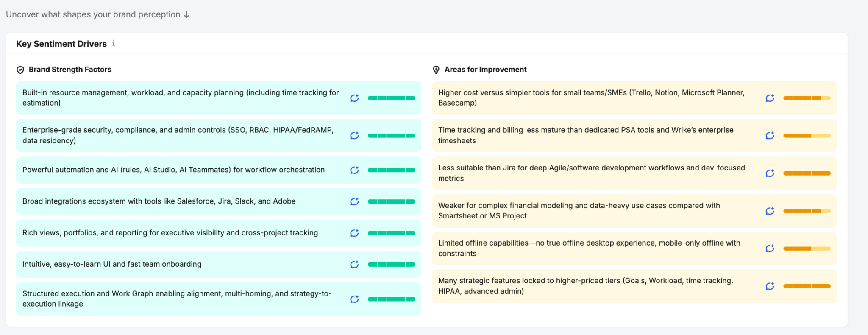Select the 'Rich views, portfolios, and reporting' text
The height and width of the screenshot is (335, 868).
(170, 232)
